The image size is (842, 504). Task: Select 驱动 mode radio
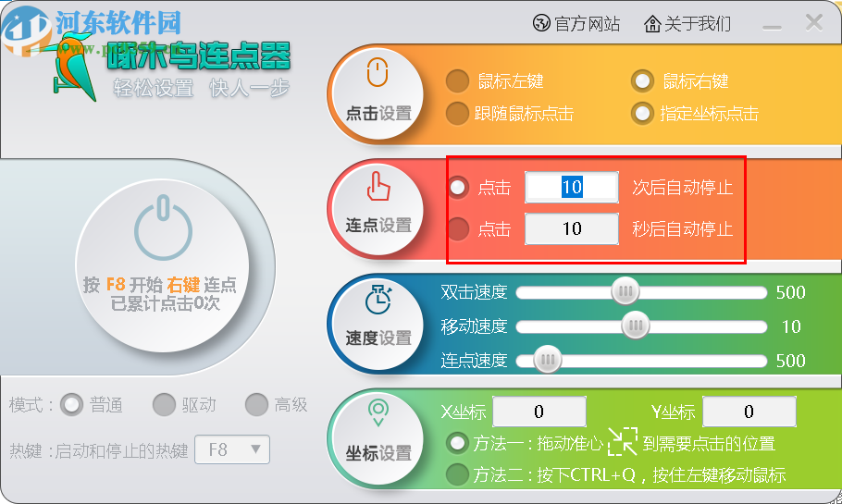tap(164, 405)
